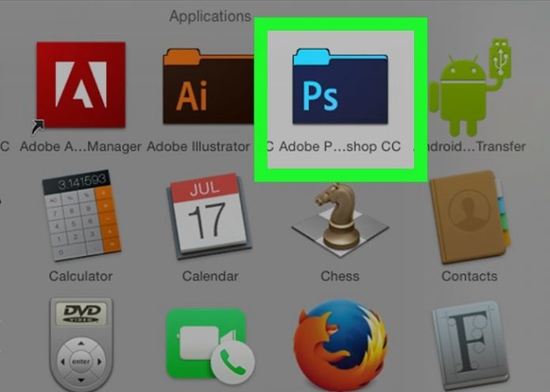Open the Adobe Photoshop CC folder icon
Viewport: 550px width, 392px height.
click(339, 87)
